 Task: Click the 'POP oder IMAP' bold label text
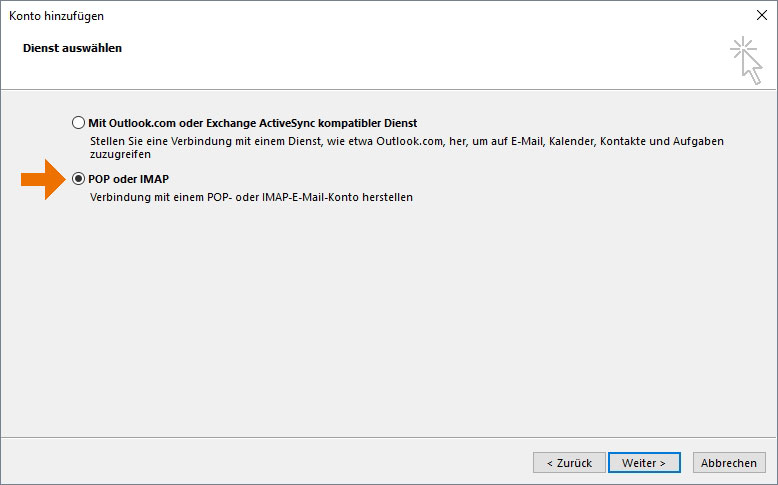click(x=129, y=179)
